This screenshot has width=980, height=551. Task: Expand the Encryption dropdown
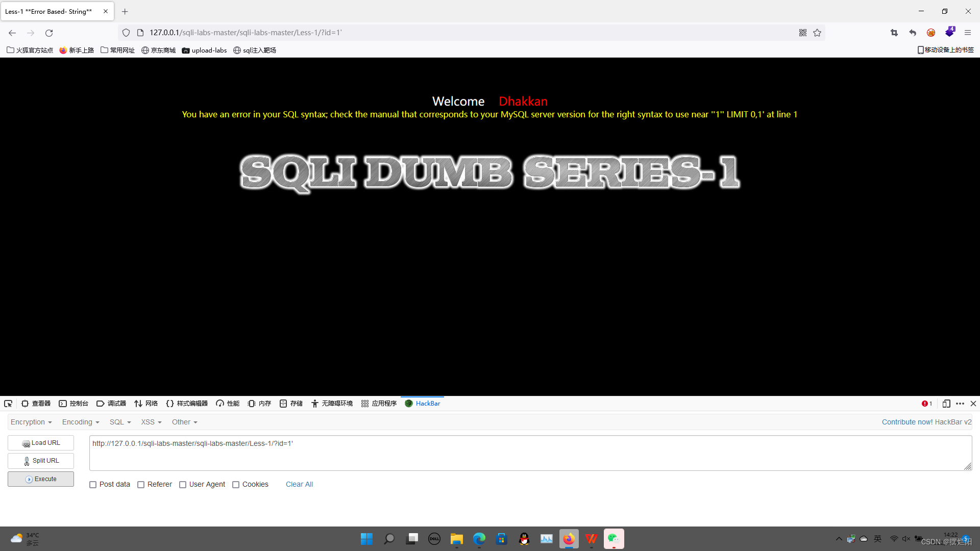(x=31, y=422)
